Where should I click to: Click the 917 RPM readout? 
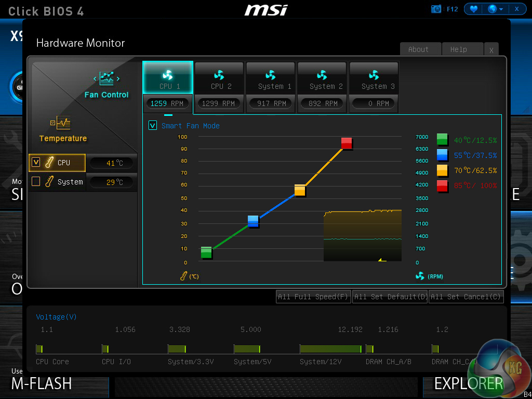point(270,103)
